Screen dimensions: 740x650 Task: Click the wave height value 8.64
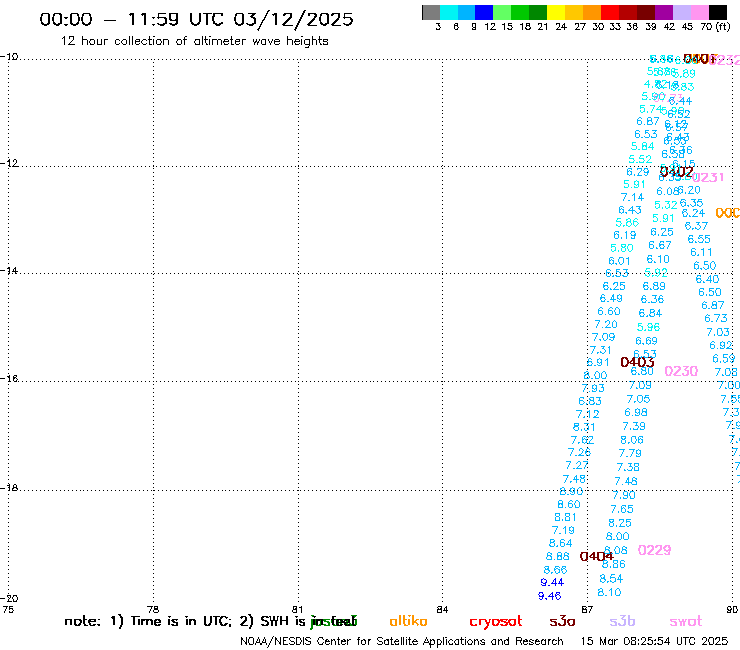(x=560, y=543)
